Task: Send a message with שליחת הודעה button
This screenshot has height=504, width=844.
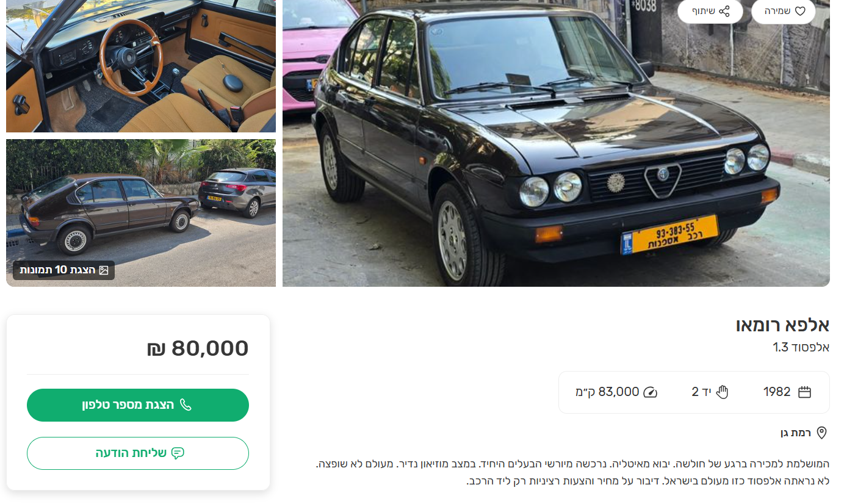Action: click(x=138, y=453)
